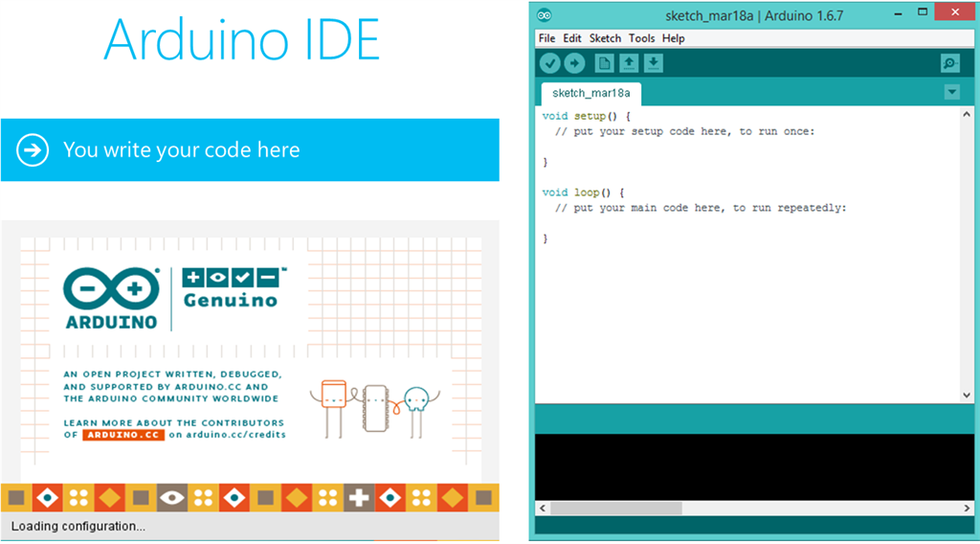Click the circled arrow beside 'You write your code here'
This screenshot has height=544, width=980.
[33, 150]
